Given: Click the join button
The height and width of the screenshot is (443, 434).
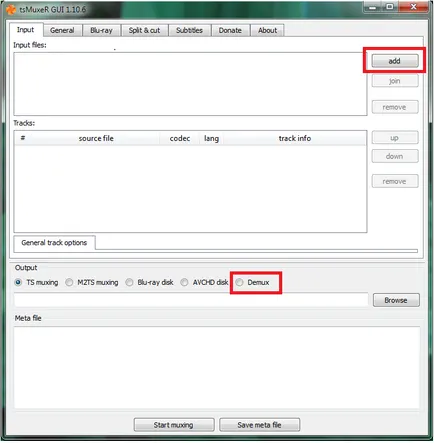Looking at the screenshot, I should coord(395,81).
